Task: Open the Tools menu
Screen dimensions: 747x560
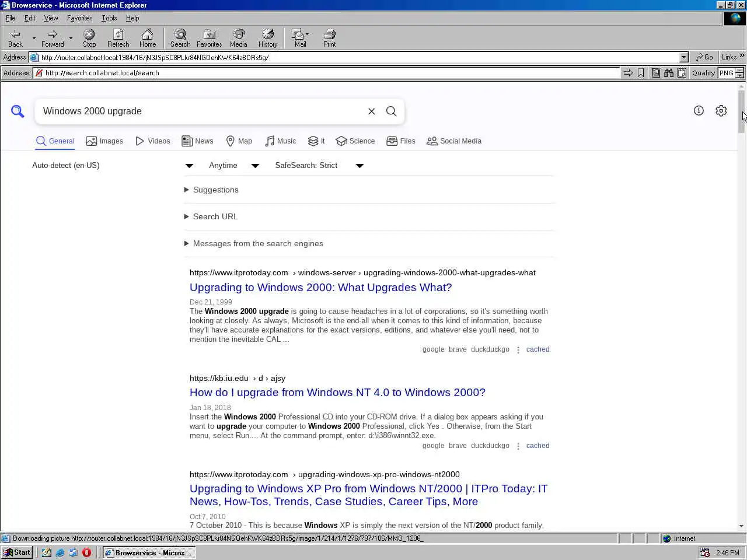Action: pos(109,18)
